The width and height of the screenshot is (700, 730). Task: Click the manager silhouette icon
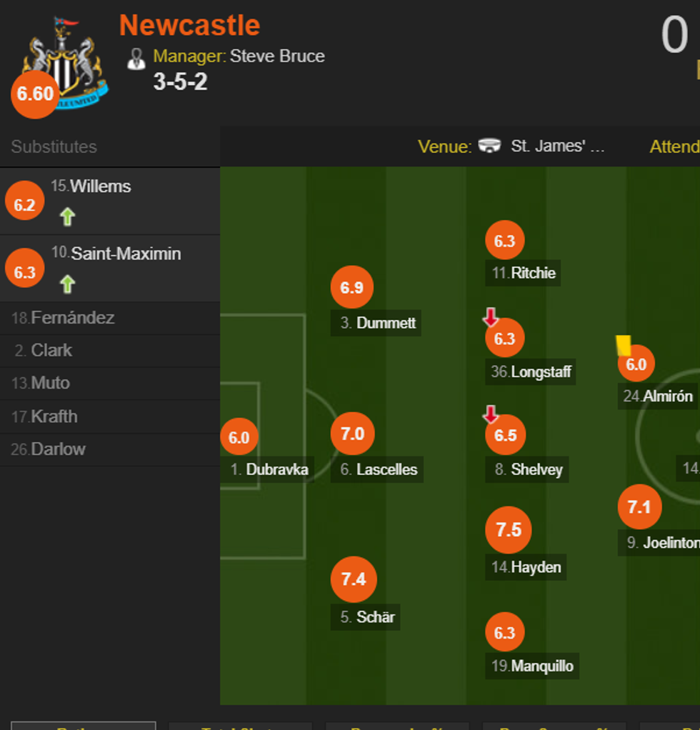[136, 59]
